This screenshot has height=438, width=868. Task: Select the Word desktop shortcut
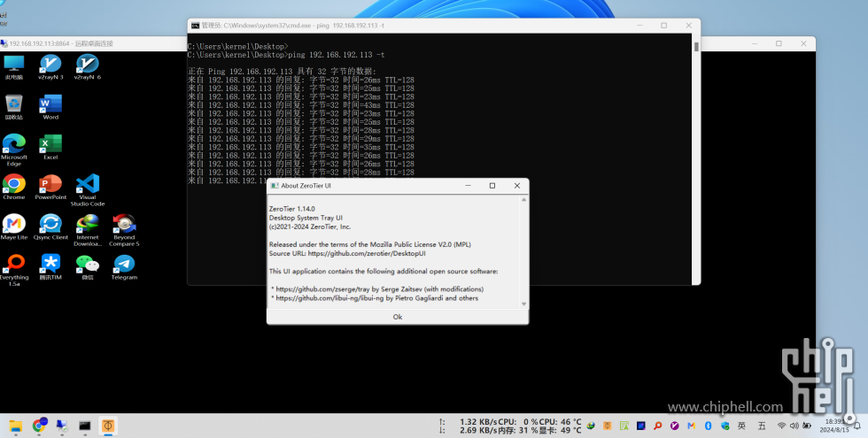coord(50,107)
